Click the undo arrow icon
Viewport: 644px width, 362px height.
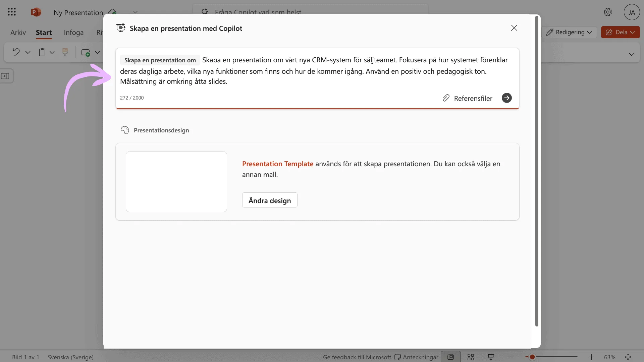click(16, 52)
